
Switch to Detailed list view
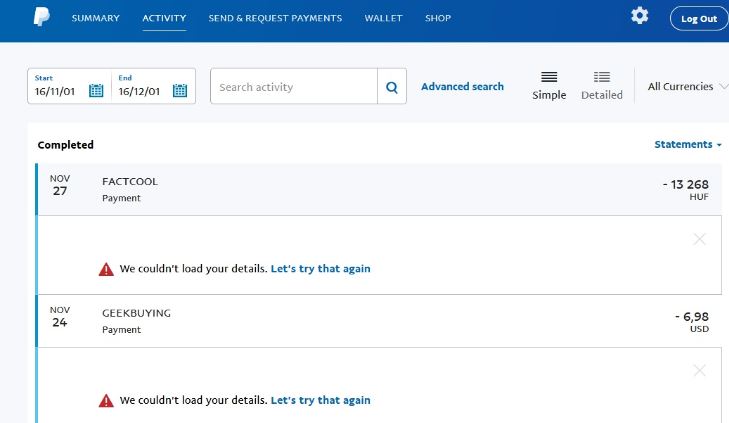tap(602, 85)
